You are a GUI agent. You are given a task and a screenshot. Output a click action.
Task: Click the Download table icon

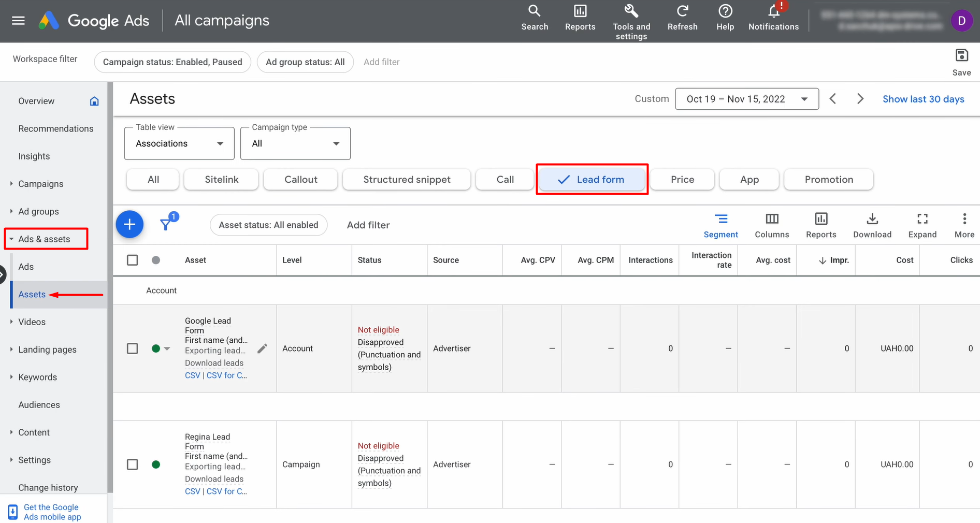(x=872, y=219)
